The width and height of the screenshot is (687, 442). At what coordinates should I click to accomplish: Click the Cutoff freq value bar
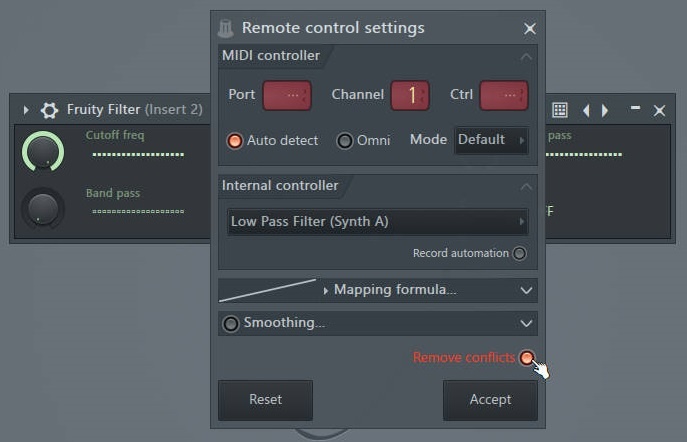(x=138, y=154)
